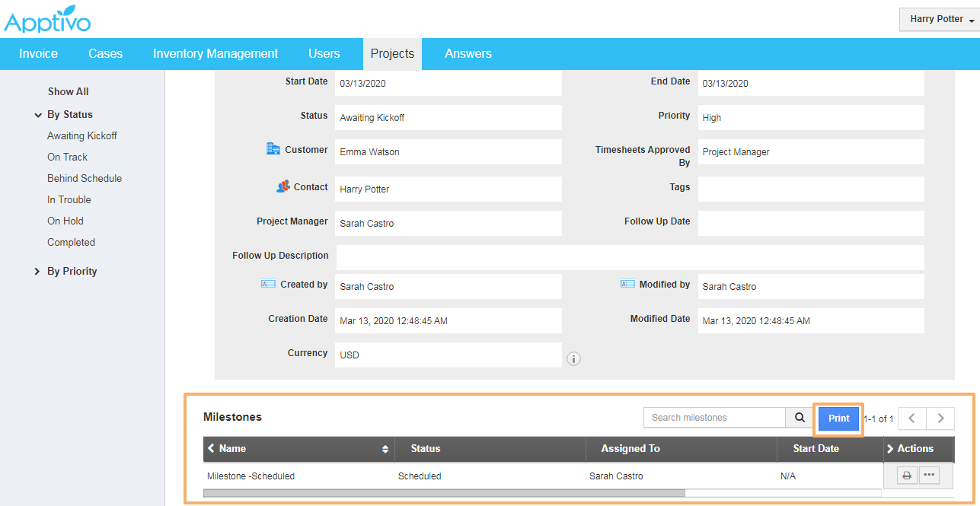Switch to the Invoice tab
The image size is (980, 506).
tap(38, 53)
